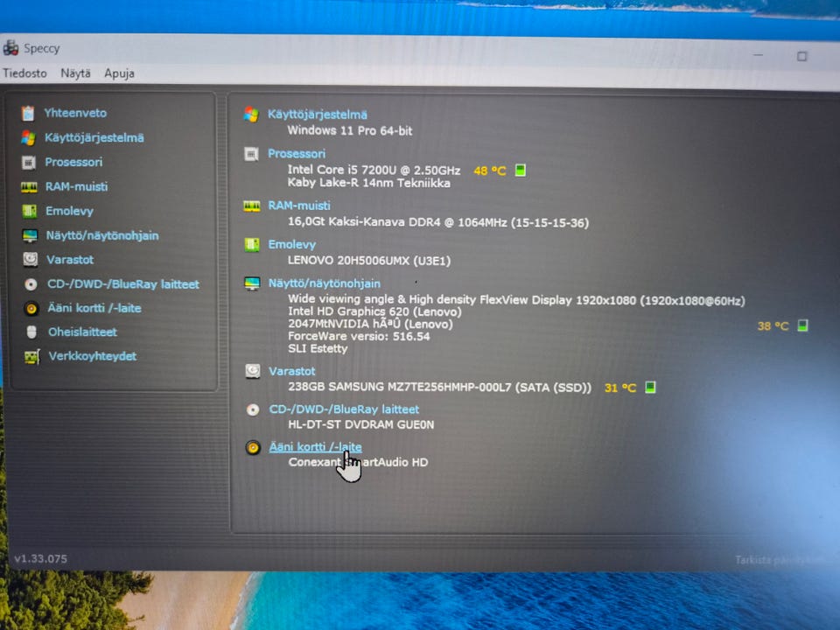
Task: Click the network card icon beside Verkkoyhteydet
Action: [x=32, y=357]
